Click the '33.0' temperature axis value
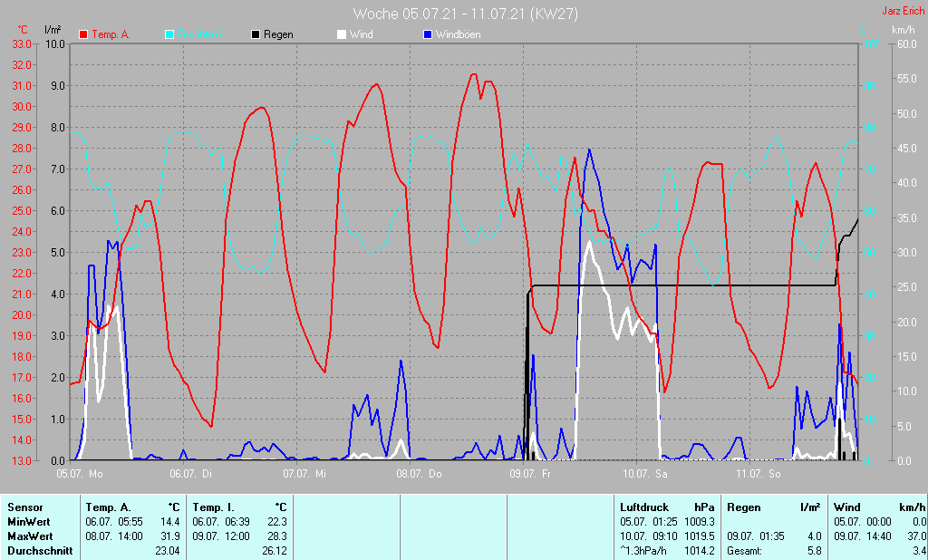 (22, 43)
